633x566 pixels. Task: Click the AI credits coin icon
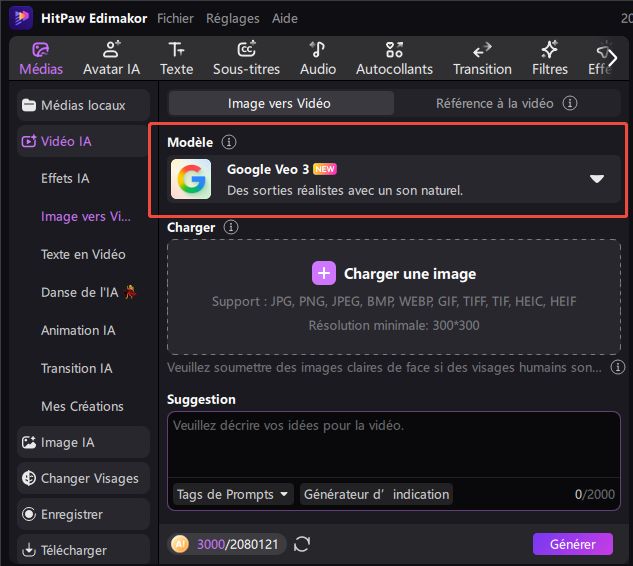click(180, 544)
